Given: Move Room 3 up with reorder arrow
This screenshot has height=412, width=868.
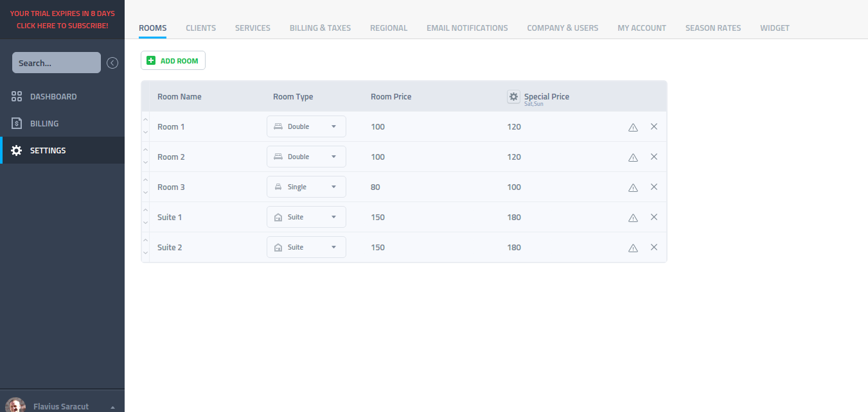Looking at the screenshot, I should [145, 180].
